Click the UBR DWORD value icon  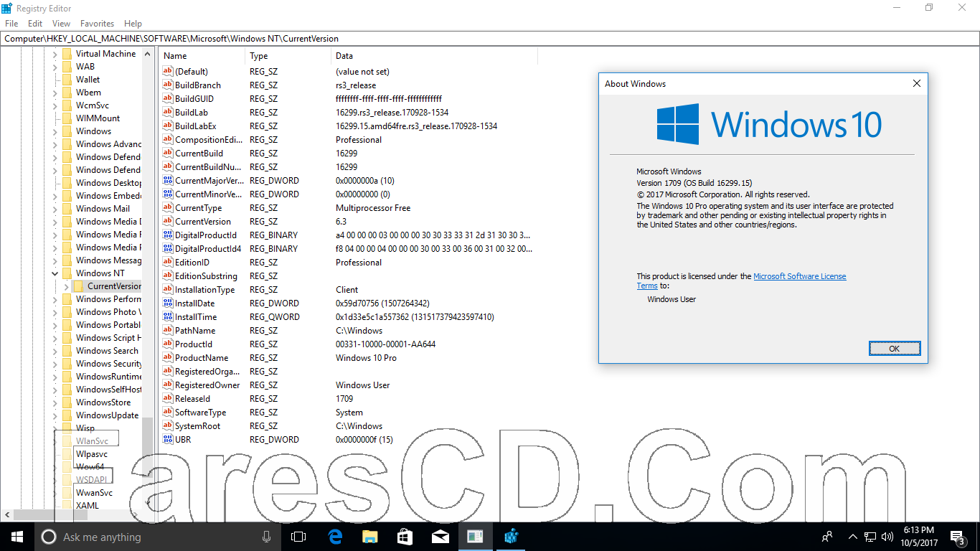[x=168, y=440]
